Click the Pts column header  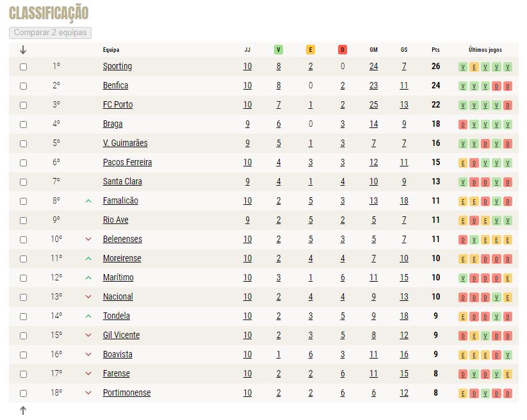point(435,50)
